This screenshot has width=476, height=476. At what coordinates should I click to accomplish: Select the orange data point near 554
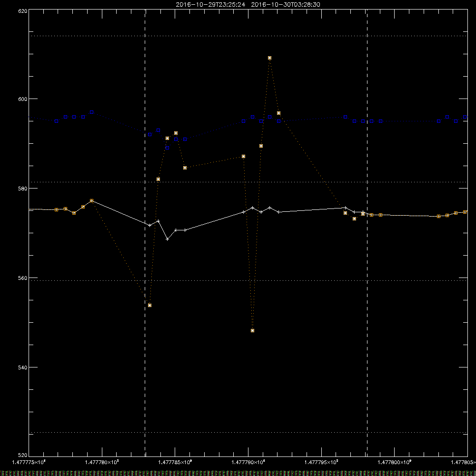coord(149,306)
